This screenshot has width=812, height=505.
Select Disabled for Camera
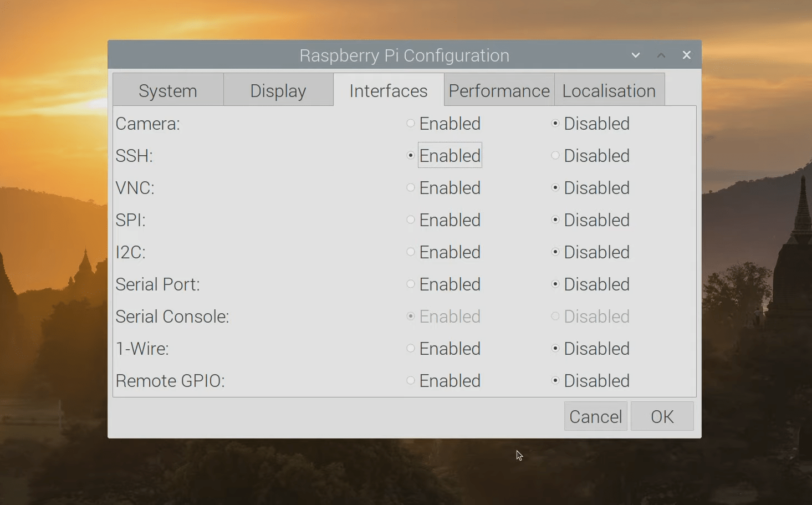click(590, 124)
